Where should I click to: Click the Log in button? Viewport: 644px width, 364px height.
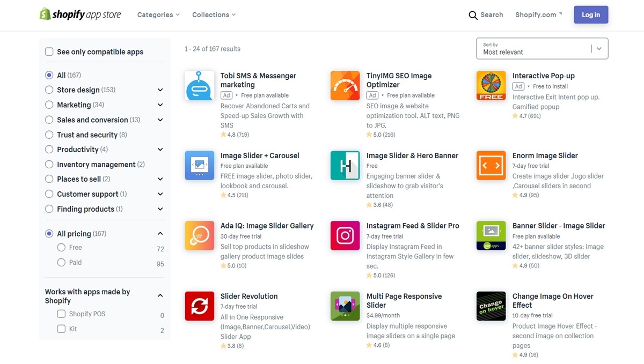pyautogui.click(x=591, y=15)
